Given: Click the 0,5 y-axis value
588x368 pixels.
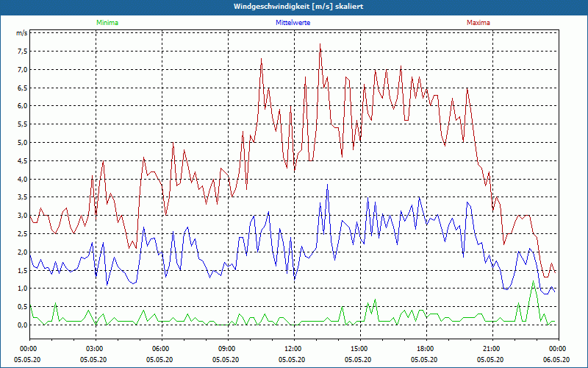Looking at the screenshot, I should point(23,307).
